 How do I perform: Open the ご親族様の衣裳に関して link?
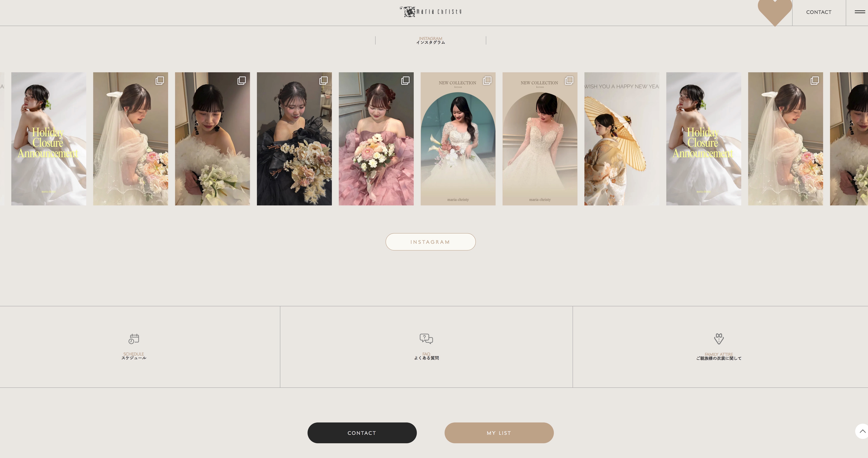[719, 358]
